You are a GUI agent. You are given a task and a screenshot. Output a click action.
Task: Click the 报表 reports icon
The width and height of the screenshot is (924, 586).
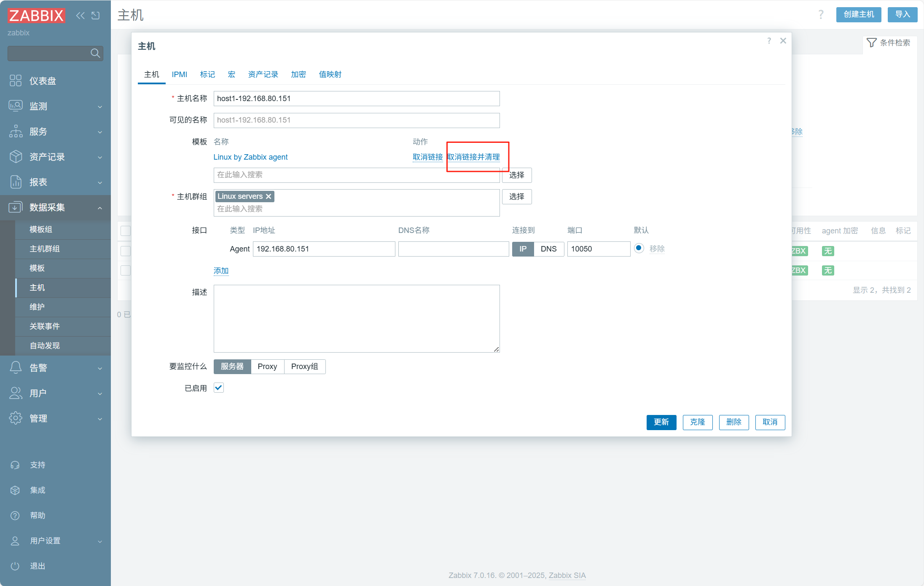[16, 182]
